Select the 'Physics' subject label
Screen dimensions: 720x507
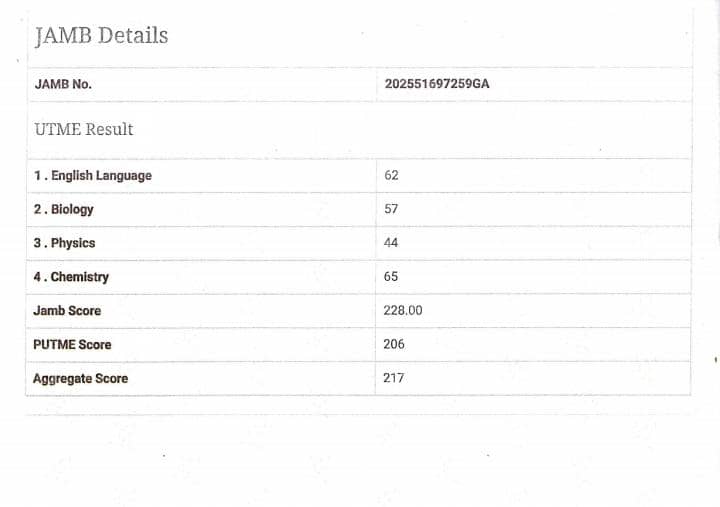73,243
